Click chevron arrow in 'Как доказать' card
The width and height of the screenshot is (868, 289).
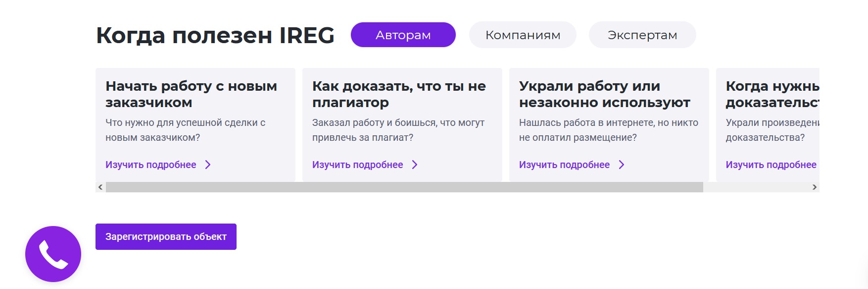click(x=415, y=165)
